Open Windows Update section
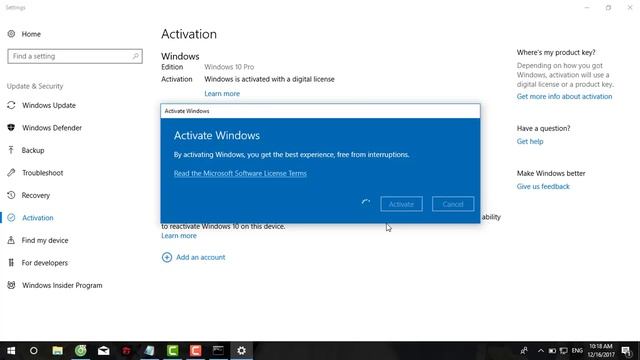 point(49,105)
